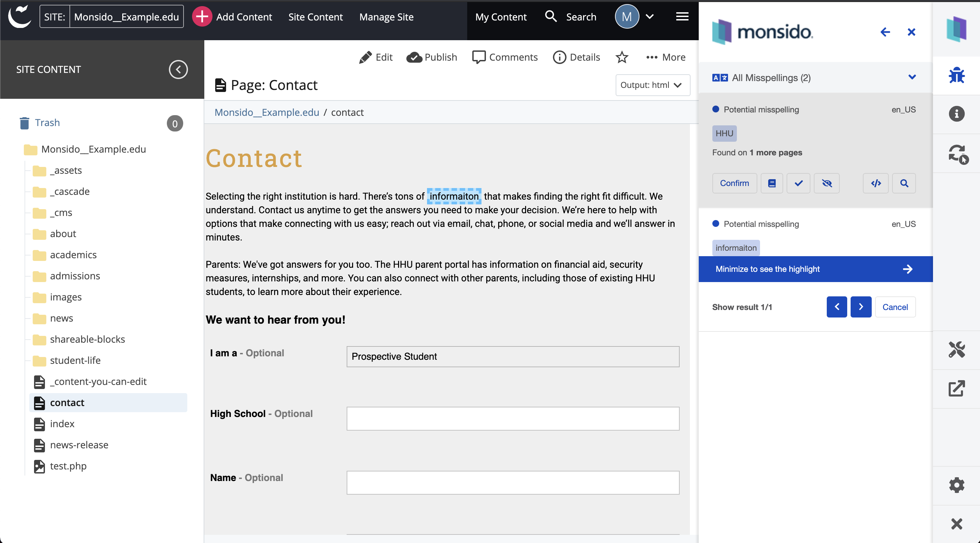Click the spelling confirm button
The width and height of the screenshot is (980, 543).
733,183
